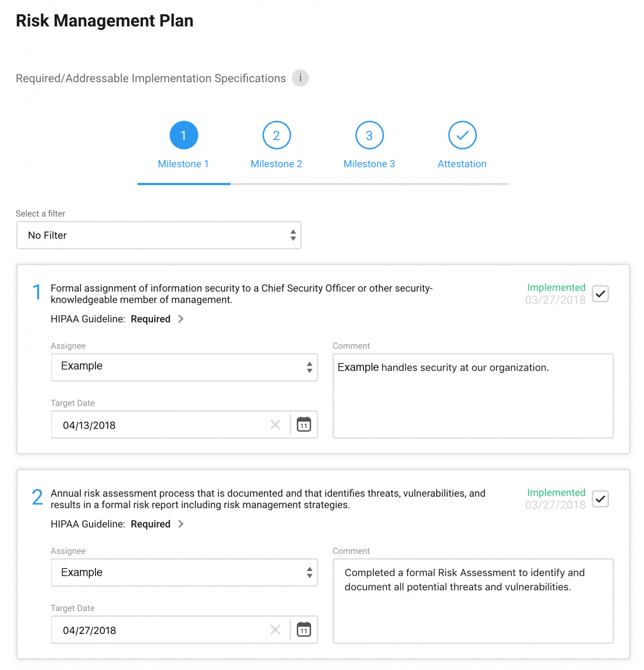
Task: Uncheck Implemented checkbox for item 2
Action: (x=600, y=499)
